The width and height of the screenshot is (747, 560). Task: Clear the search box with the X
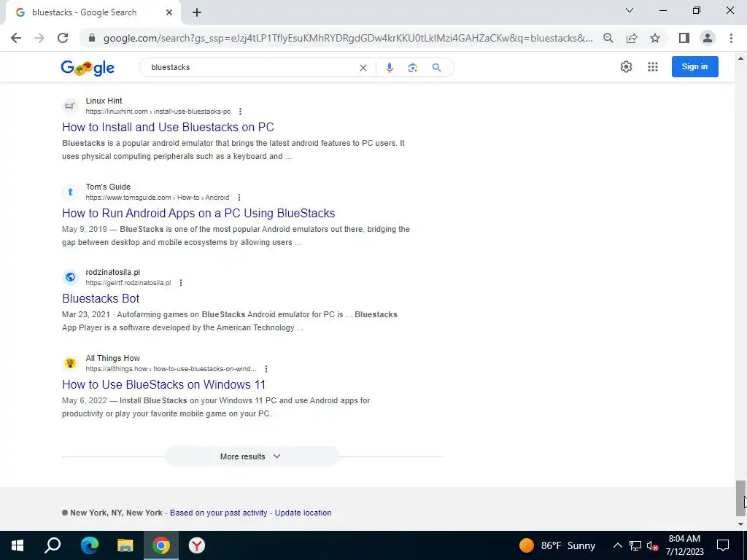pos(363,68)
